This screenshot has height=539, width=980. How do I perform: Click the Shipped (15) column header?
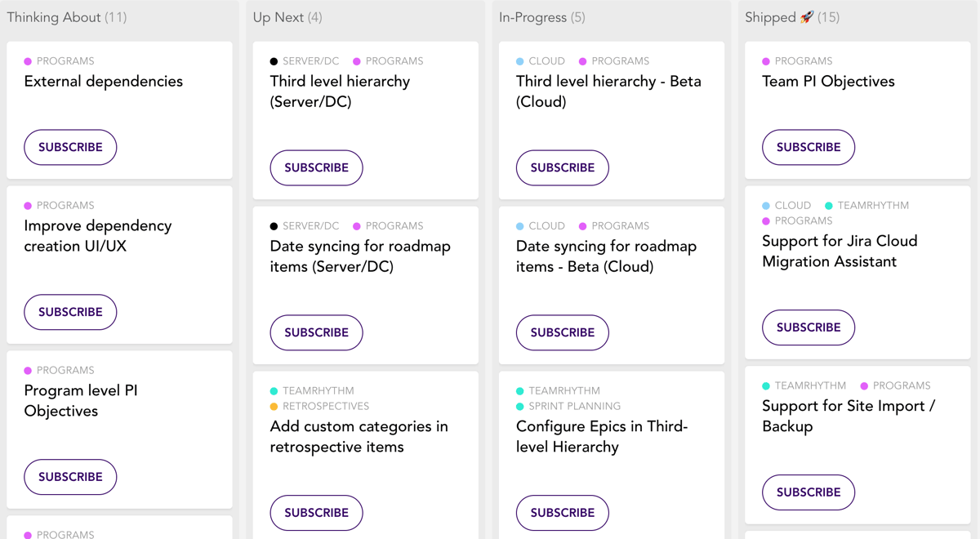[x=792, y=17]
